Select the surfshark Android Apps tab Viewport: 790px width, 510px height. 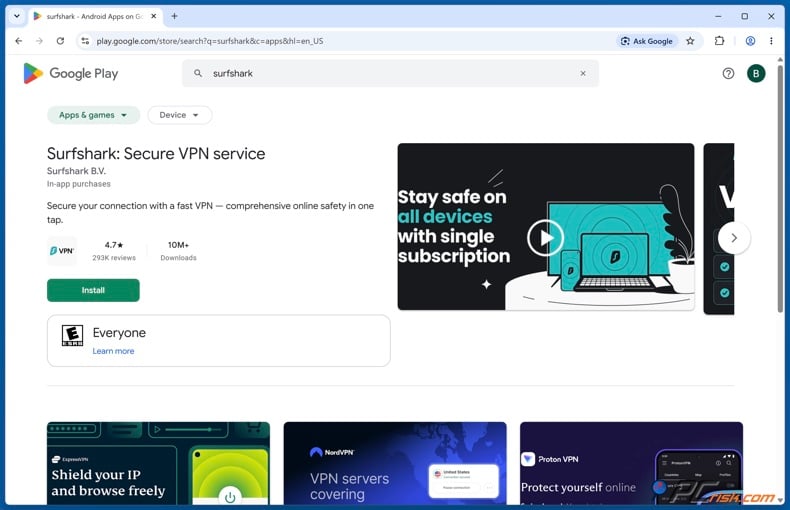click(x=95, y=16)
